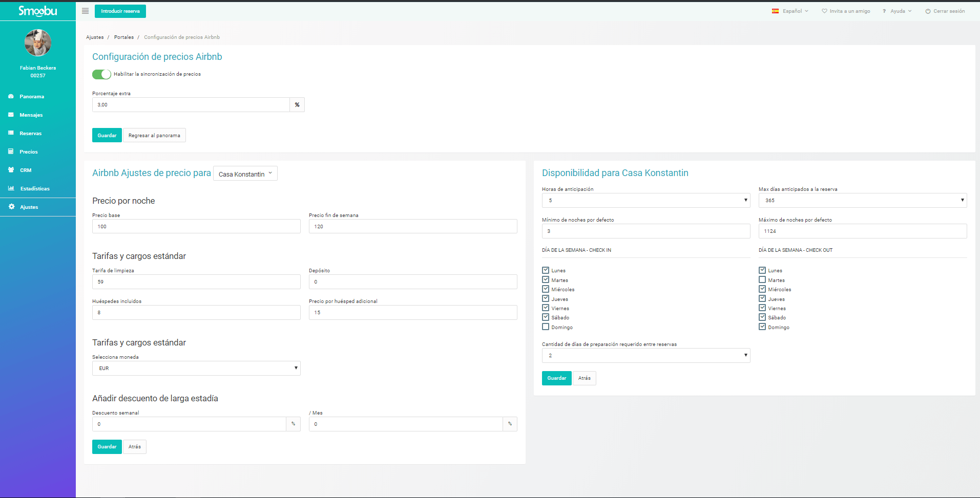Click Guardar in the Disponibilidad panel
The width and height of the screenshot is (980, 498).
pyautogui.click(x=557, y=378)
